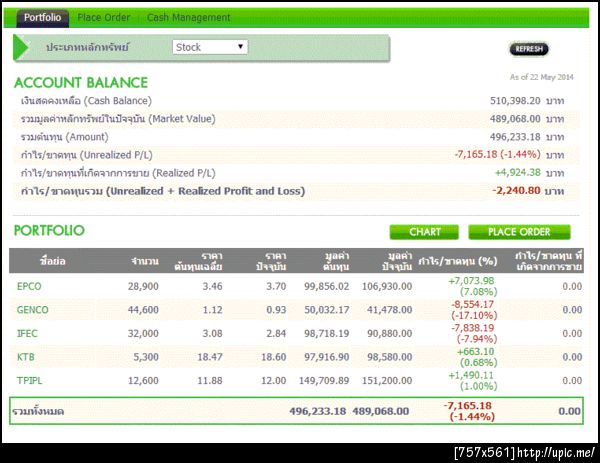Select TPIPL quantity 12,600
Screen dimensions: 600x463
(143, 381)
